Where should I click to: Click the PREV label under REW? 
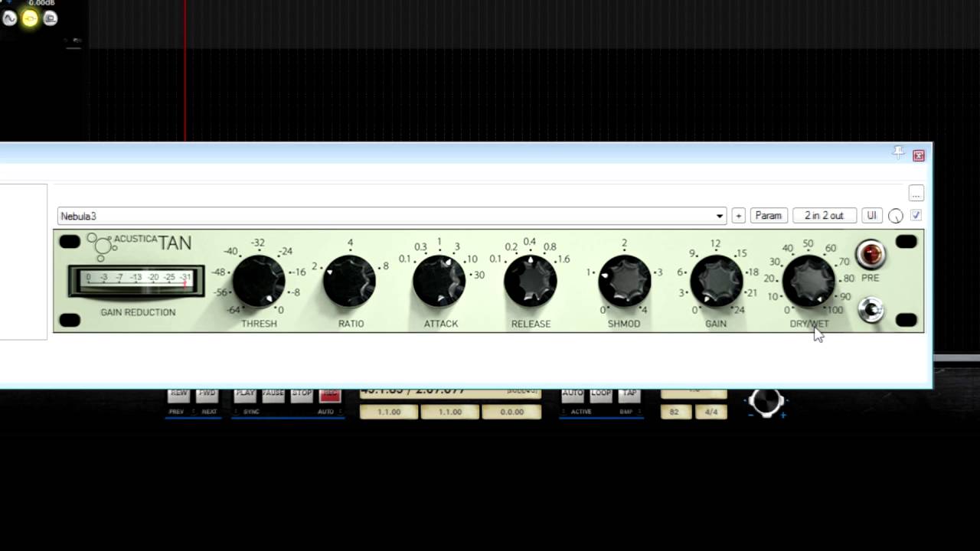tap(177, 412)
